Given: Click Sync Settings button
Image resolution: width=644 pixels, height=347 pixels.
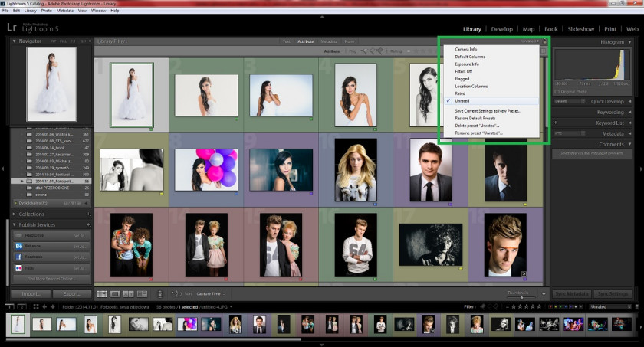Looking at the screenshot, I should tap(613, 293).
